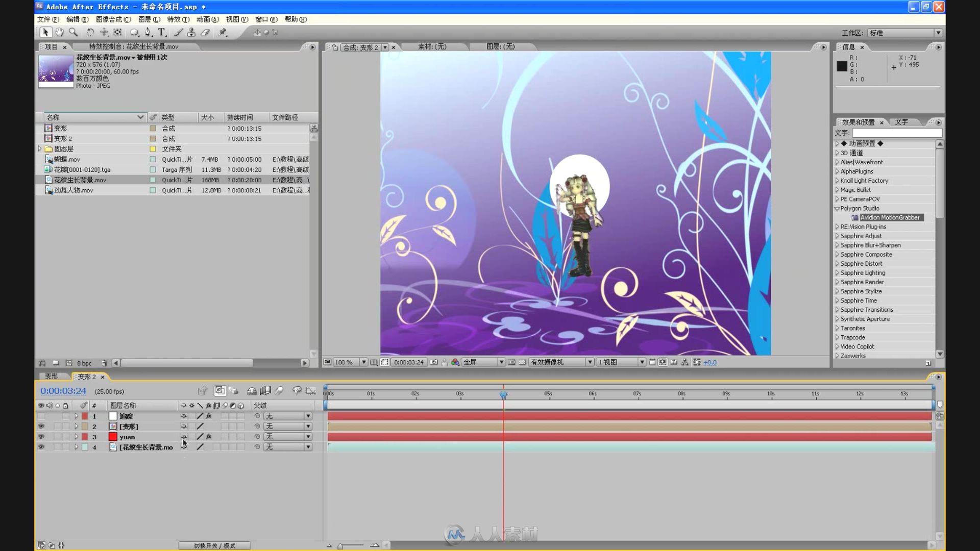Toggle effects switch on yuan layer
Viewport: 980px width, 551px height.
pyautogui.click(x=209, y=437)
